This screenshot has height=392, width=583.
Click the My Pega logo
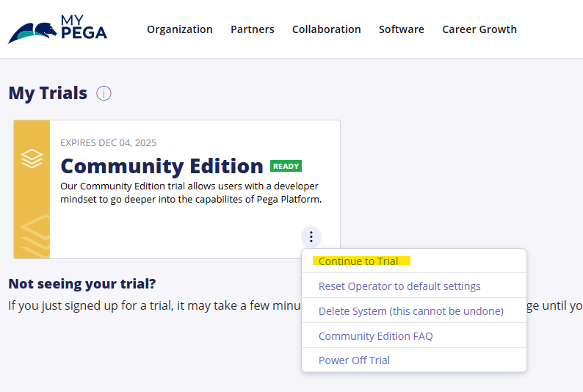pos(57,29)
